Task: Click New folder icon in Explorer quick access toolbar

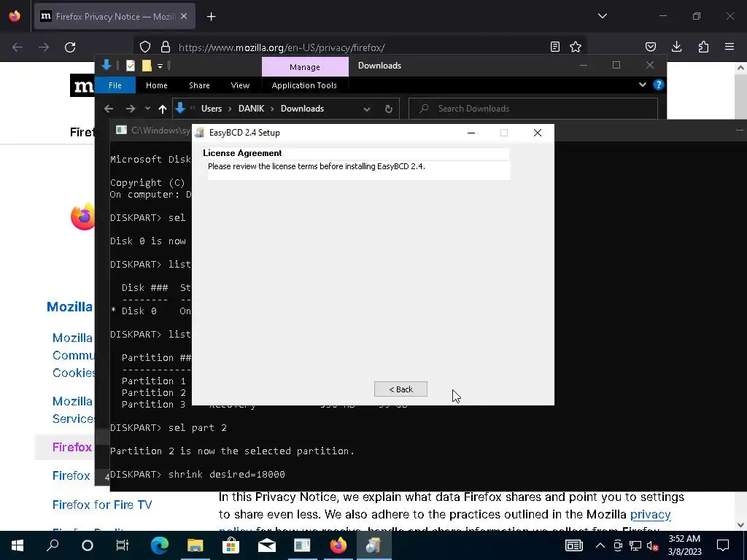Action: coord(147,66)
